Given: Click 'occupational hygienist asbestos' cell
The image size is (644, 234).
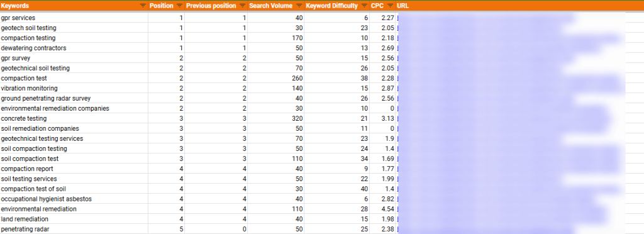Looking at the screenshot, I should [x=74, y=199].
